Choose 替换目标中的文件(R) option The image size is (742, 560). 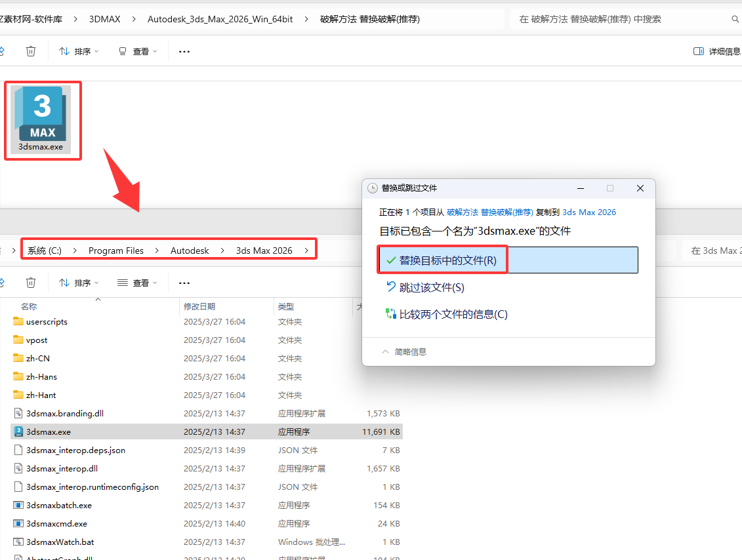447,260
